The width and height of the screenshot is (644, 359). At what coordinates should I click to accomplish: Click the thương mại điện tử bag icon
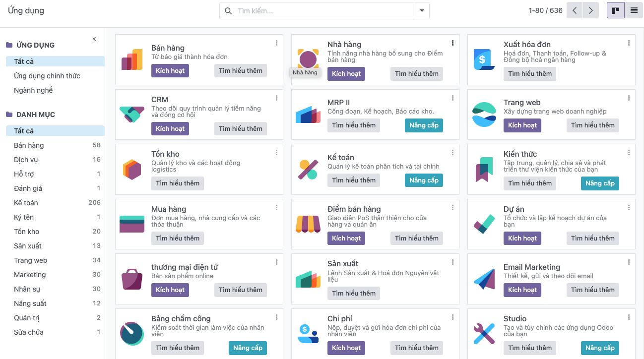[x=132, y=280]
